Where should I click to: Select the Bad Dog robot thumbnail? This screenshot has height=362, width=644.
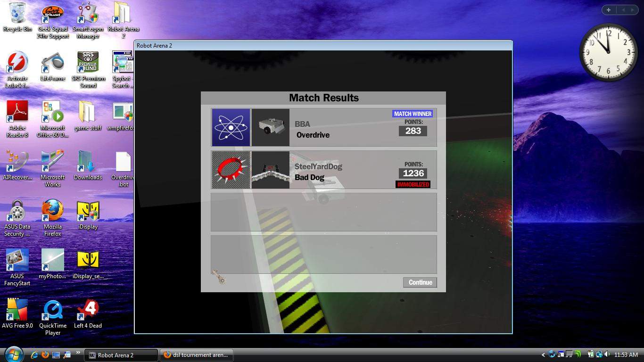pyautogui.click(x=271, y=170)
